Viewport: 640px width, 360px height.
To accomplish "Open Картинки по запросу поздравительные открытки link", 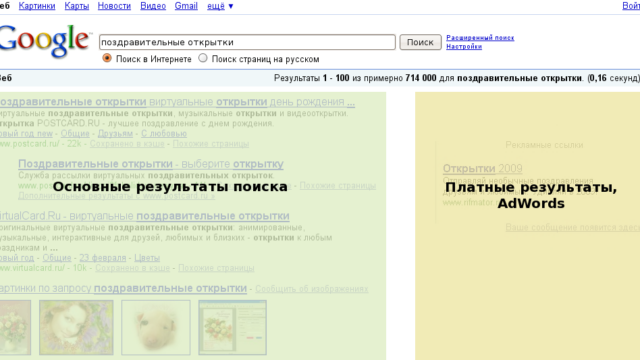I will pos(123,289).
